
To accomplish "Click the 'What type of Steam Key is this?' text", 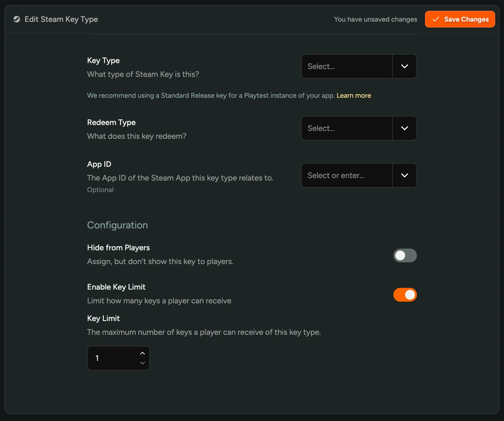I will [143, 74].
